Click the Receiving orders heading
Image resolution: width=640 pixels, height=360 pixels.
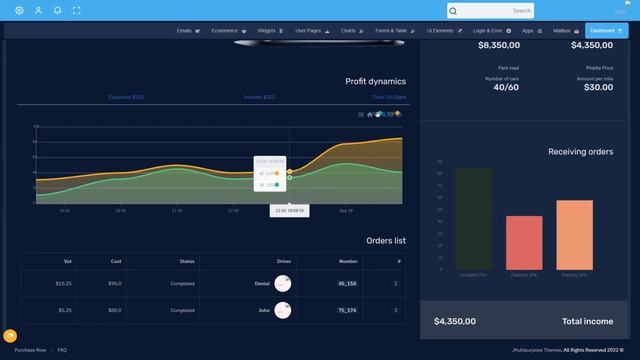coord(580,152)
